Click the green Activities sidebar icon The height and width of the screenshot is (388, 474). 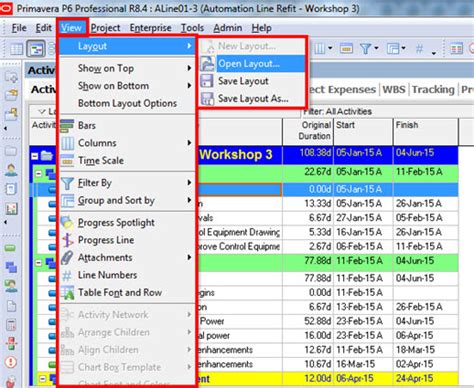pos(10,248)
